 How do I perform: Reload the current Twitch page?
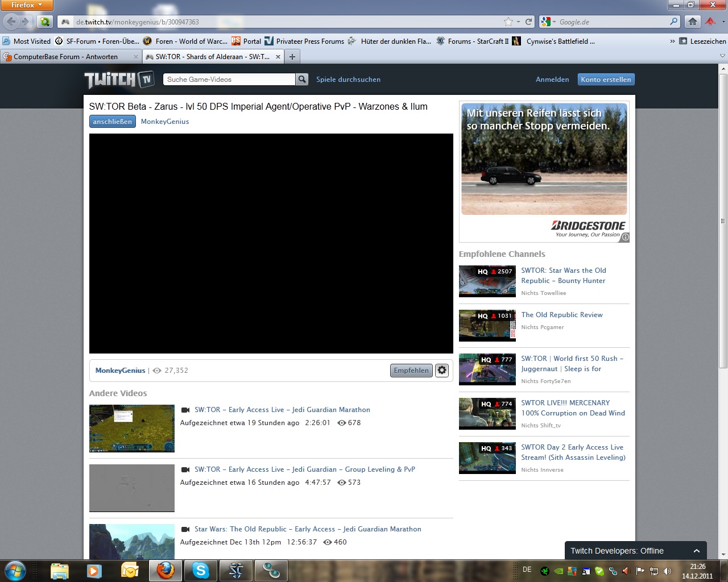click(528, 22)
